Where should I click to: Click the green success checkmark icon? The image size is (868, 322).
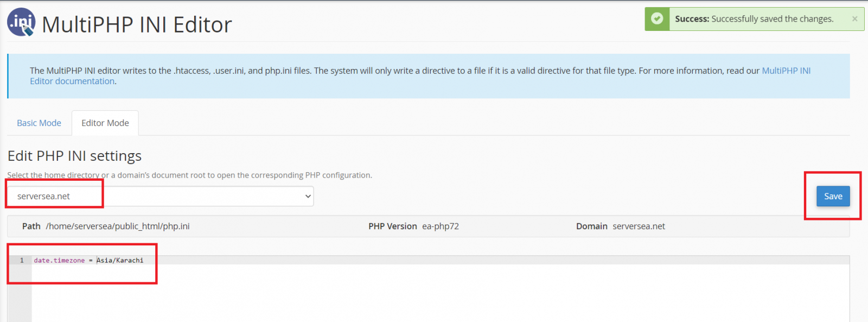pos(657,18)
